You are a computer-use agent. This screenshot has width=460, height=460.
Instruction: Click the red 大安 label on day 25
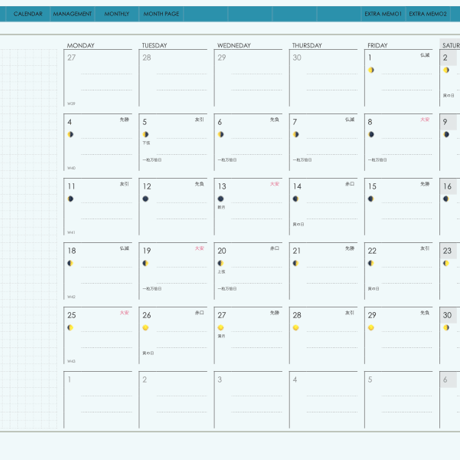pyautogui.click(x=124, y=313)
